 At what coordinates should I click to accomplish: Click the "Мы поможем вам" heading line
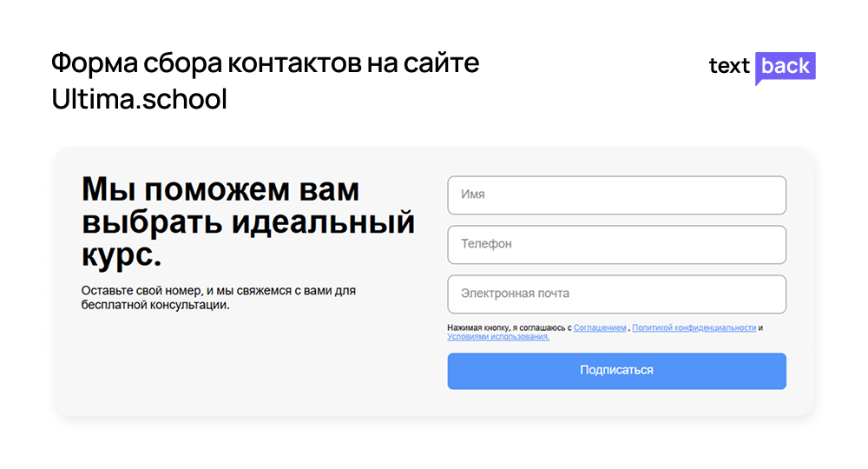tap(220, 189)
